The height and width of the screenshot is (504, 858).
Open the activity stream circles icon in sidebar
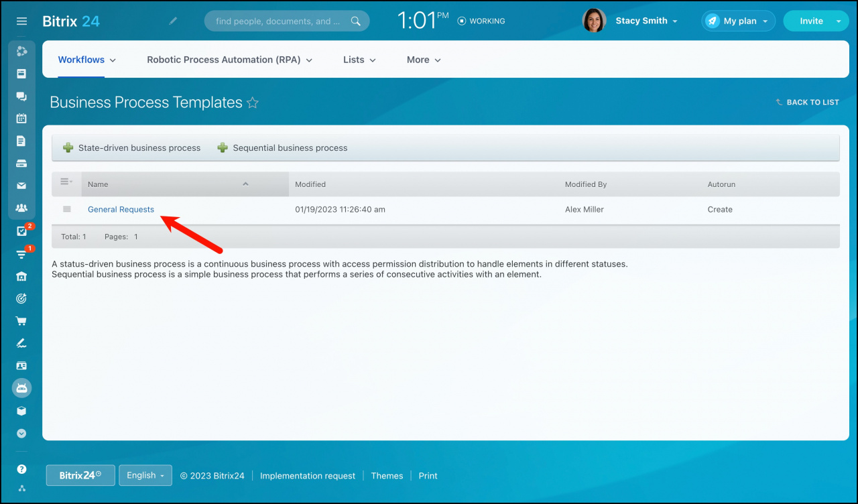pyautogui.click(x=21, y=51)
